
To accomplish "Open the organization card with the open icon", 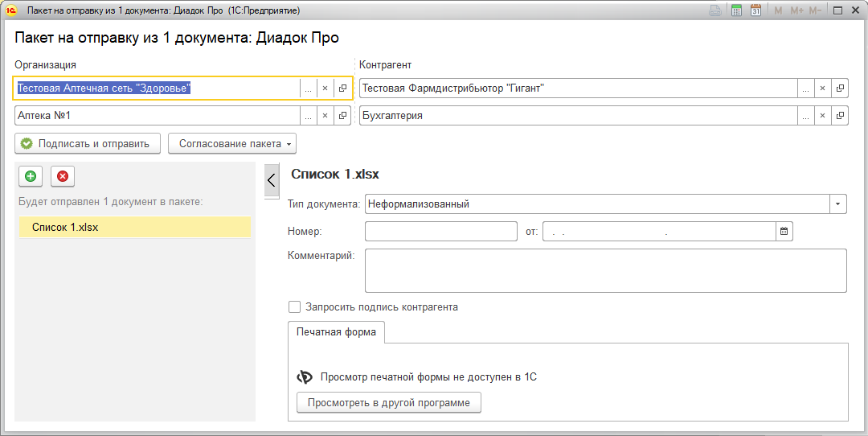I will coord(342,88).
